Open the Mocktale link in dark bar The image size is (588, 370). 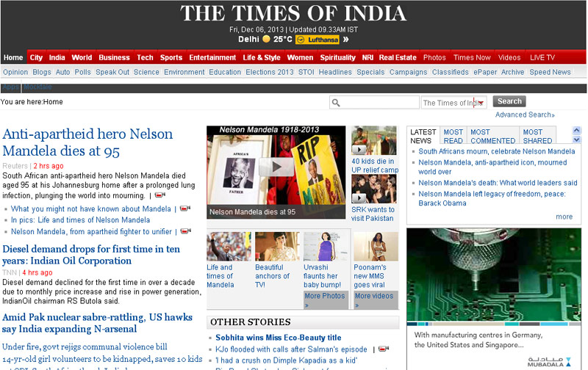click(38, 87)
